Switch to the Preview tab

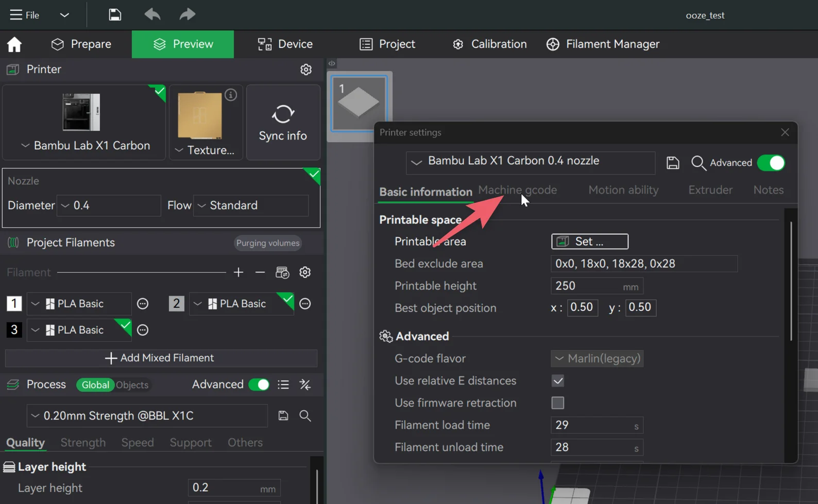pyautogui.click(x=183, y=44)
